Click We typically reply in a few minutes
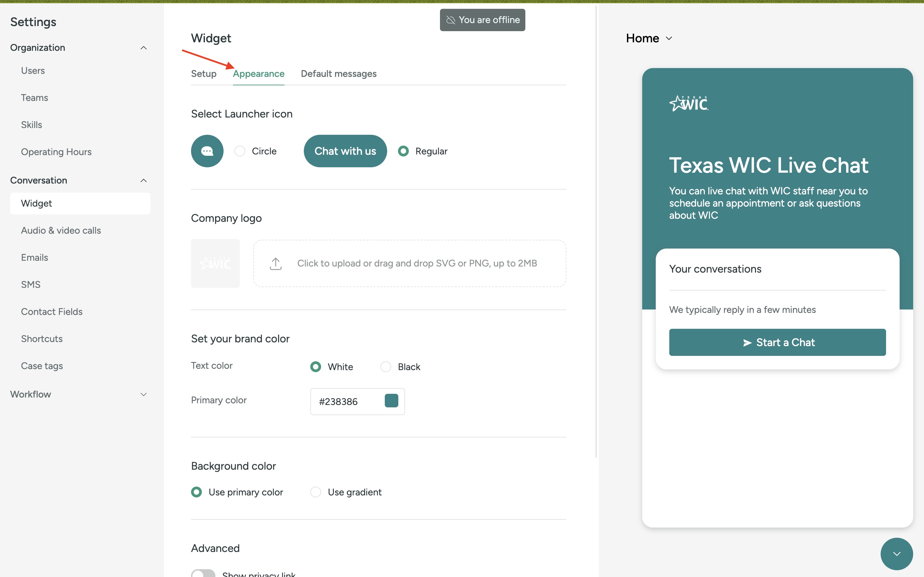The image size is (924, 577). [x=742, y=310]
